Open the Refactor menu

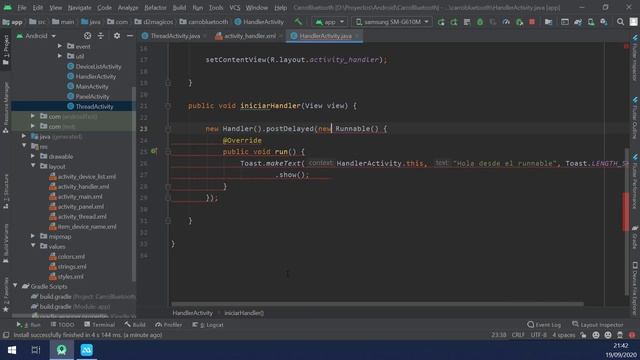click(x=155, y=8)
